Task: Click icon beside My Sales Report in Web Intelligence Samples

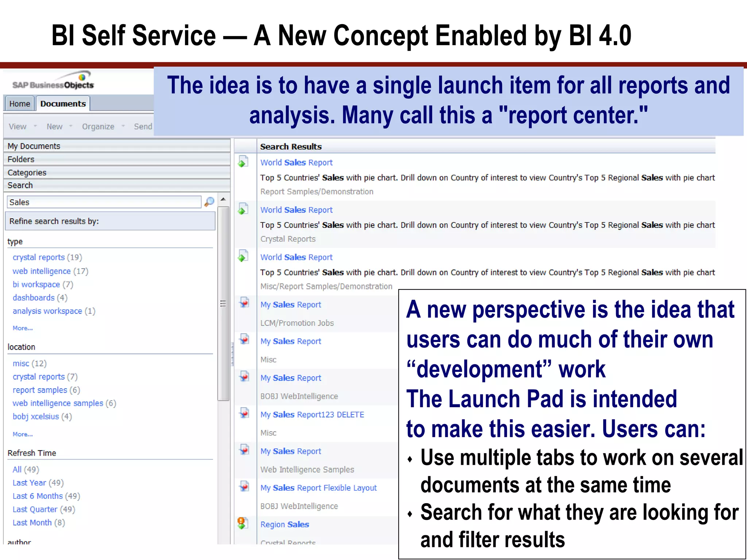Action: pos(244,450)
